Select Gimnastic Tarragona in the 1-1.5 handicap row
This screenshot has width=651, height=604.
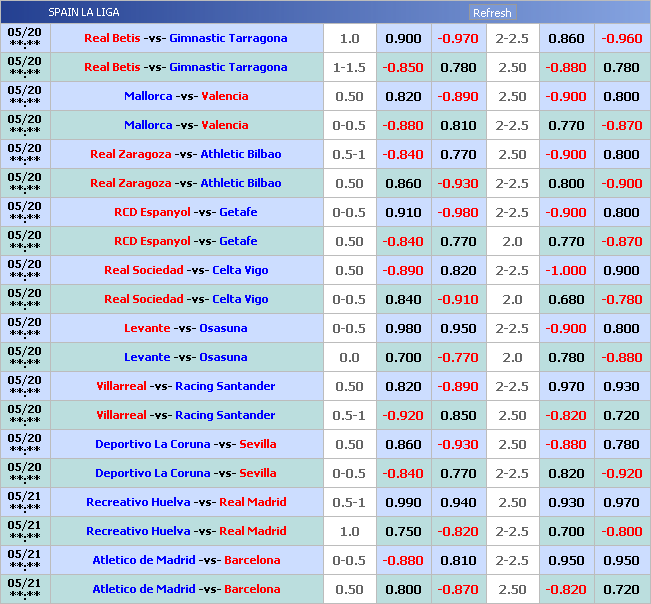tap(228, 68)
